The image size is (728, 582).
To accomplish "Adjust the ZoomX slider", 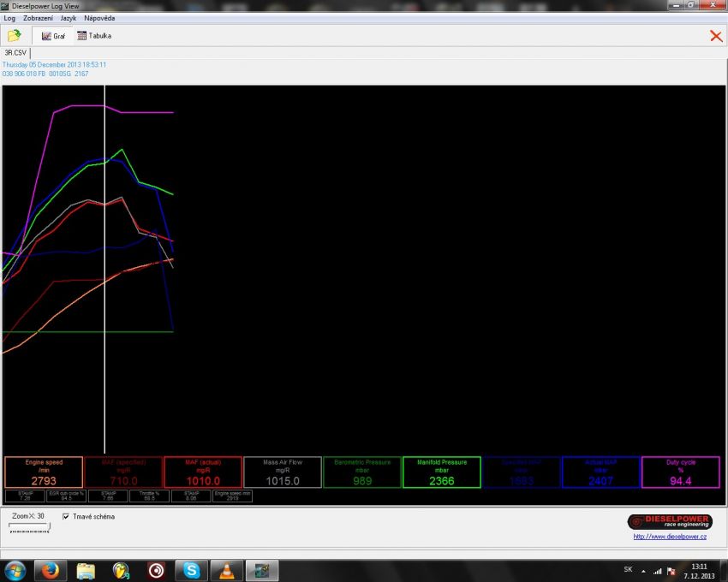I will point(29,527).
